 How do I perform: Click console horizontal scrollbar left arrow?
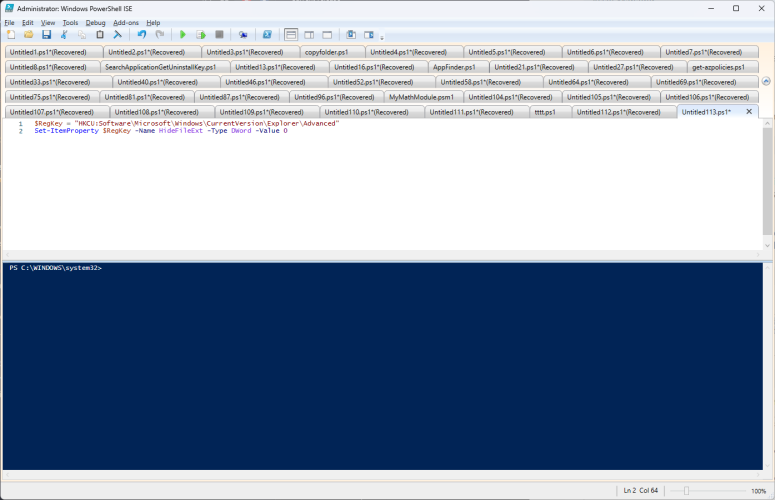pos(7,475)
